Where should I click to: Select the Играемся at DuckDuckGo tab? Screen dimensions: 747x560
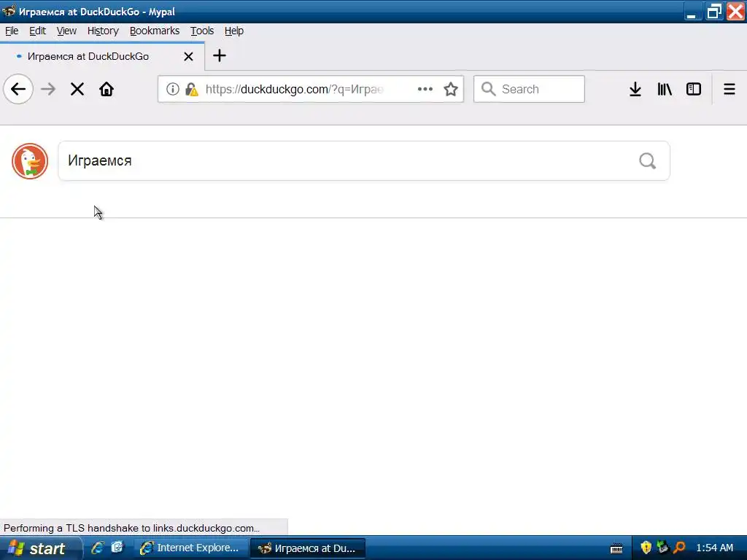tap(102, 56)
